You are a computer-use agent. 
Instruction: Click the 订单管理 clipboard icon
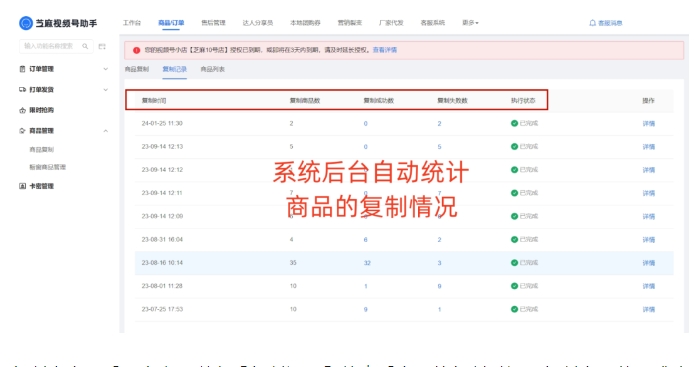pos(23,69)
